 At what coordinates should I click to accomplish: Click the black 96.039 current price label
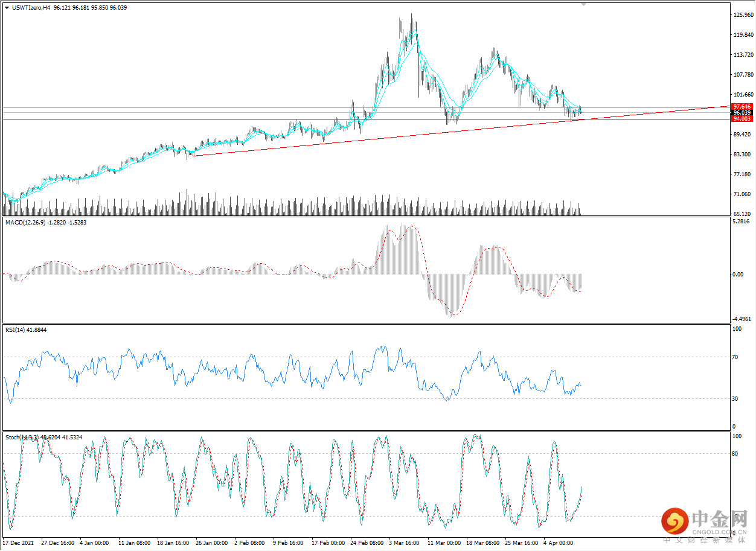pyautogui.click(x=741, y=113)
